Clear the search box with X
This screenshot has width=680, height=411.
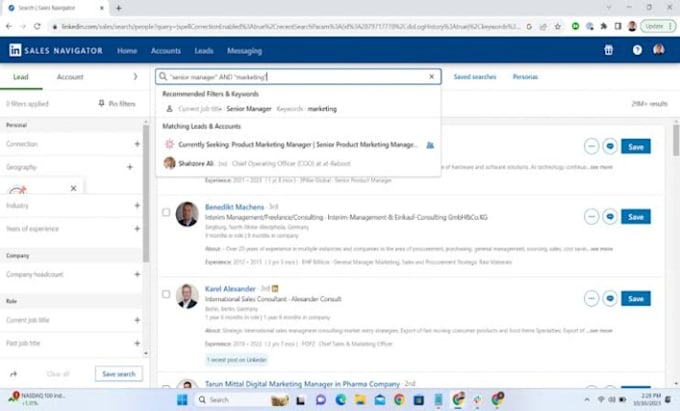[x=432, y=77]
